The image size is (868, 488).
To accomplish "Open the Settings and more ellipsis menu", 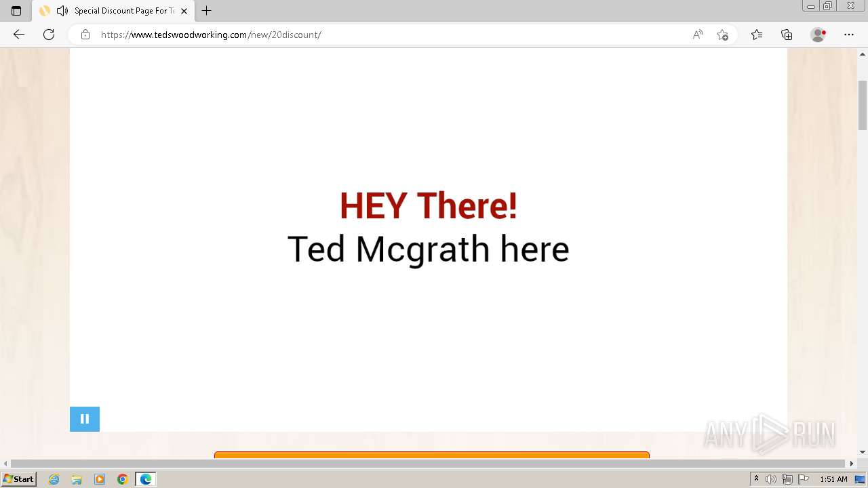I will tap(849, 35).
